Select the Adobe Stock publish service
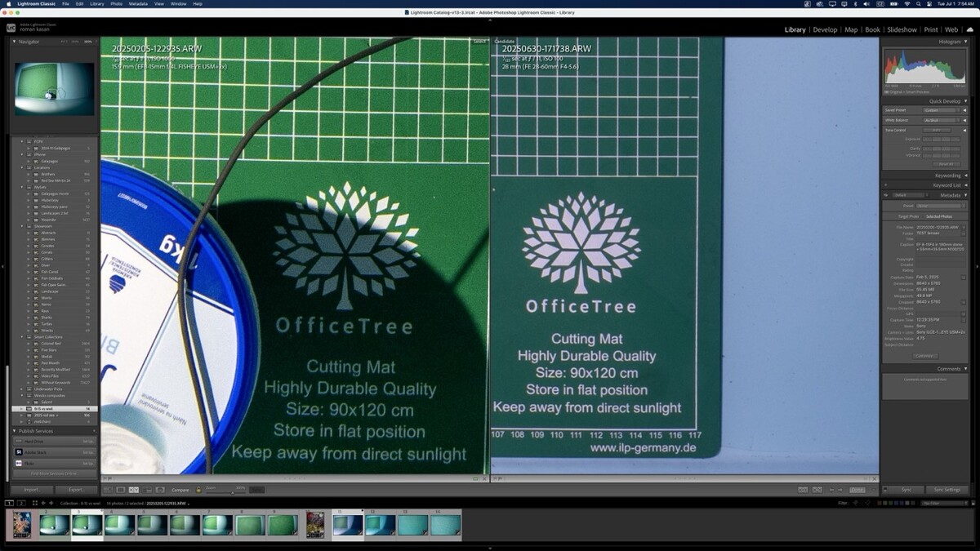Viewport: 980px width, 551px height. point(54,451)
